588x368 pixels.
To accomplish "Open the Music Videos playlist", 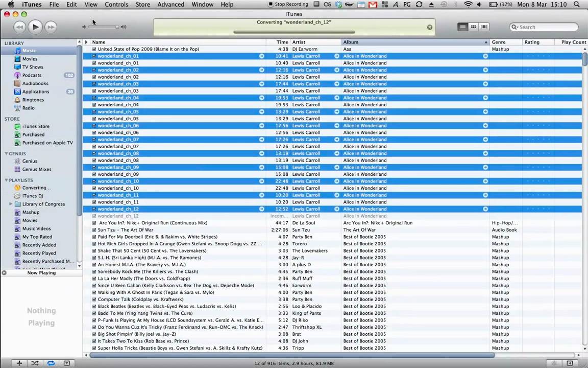I will 36,228.
